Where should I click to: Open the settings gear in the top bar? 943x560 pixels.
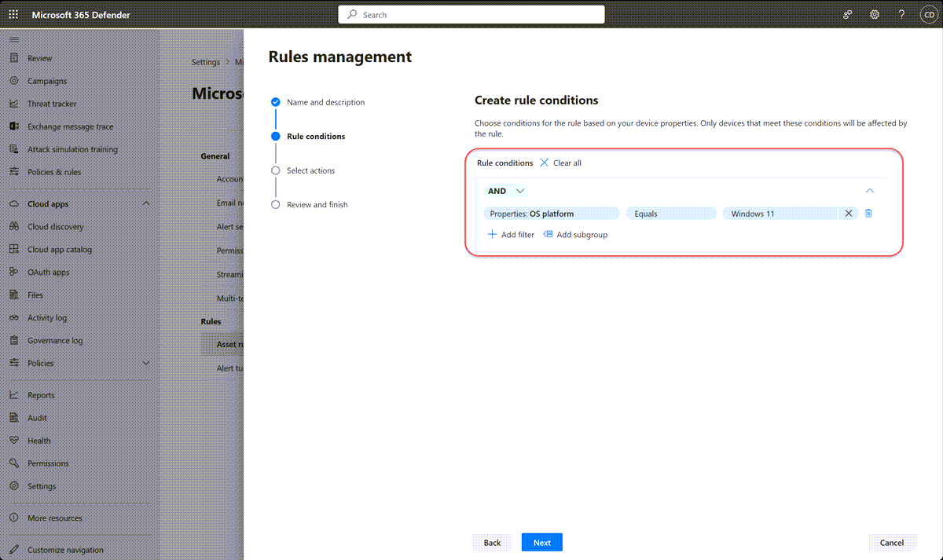[x=874, y=13]
